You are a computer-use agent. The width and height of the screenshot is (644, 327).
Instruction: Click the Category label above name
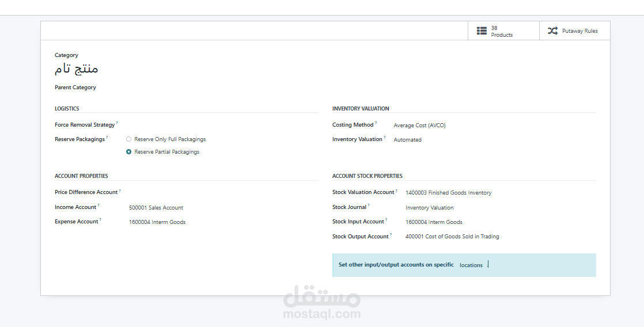(66, 55)
